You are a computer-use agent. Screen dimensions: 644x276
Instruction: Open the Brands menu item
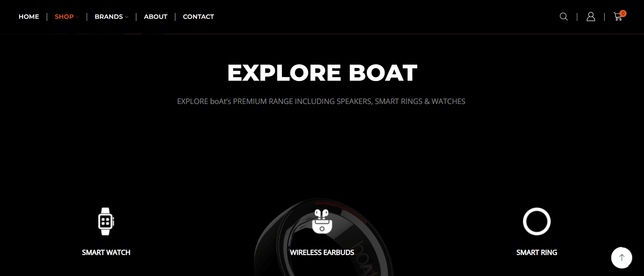pos(109,17)
